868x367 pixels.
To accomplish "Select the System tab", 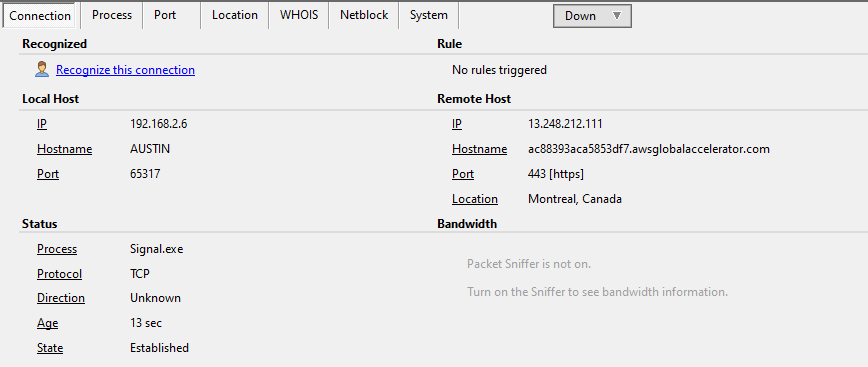I will (428, 15).
